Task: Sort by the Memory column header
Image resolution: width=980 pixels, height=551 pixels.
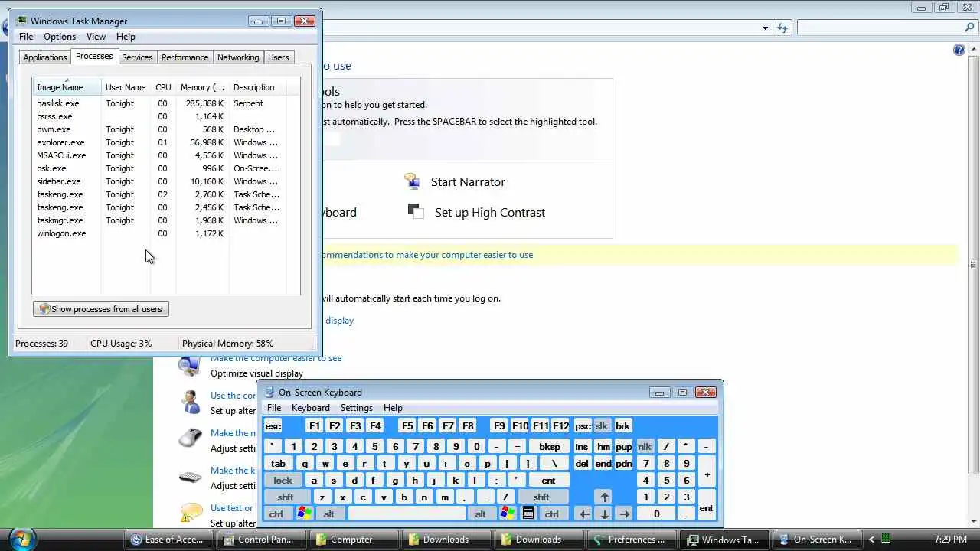Action: point(202,87)
